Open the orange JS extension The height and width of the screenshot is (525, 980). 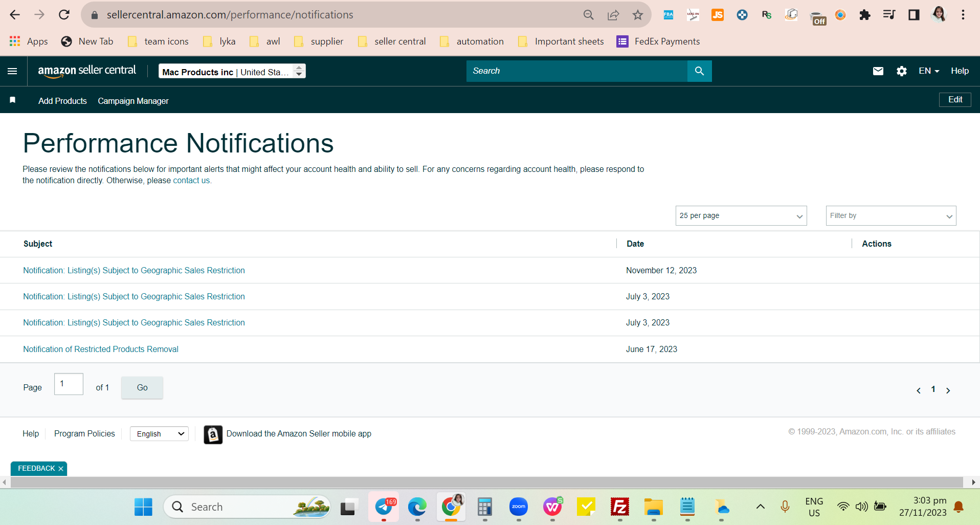(x=718, y=15)
